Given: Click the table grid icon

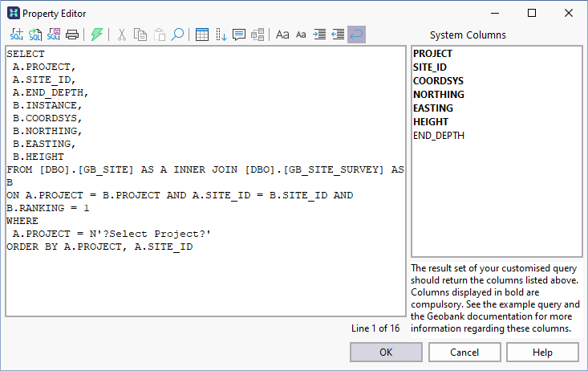Looking at the screenshot, I should point(202,35).
